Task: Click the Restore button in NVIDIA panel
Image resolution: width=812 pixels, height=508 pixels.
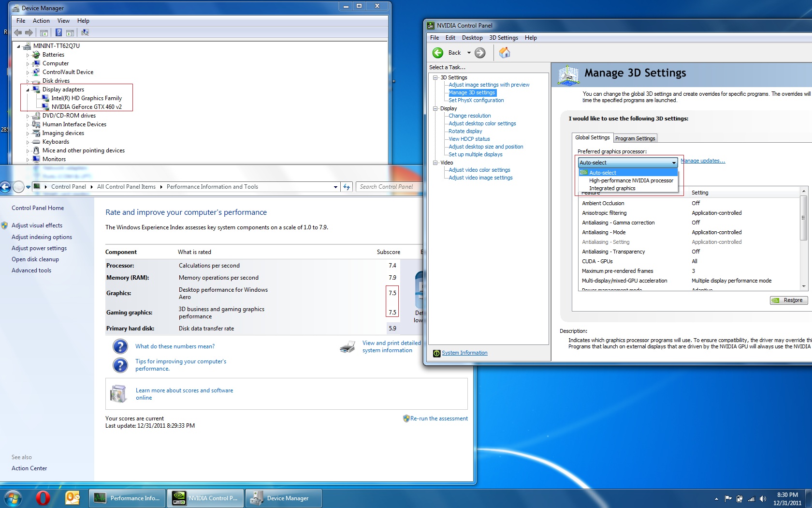Action: click(789, 300)
